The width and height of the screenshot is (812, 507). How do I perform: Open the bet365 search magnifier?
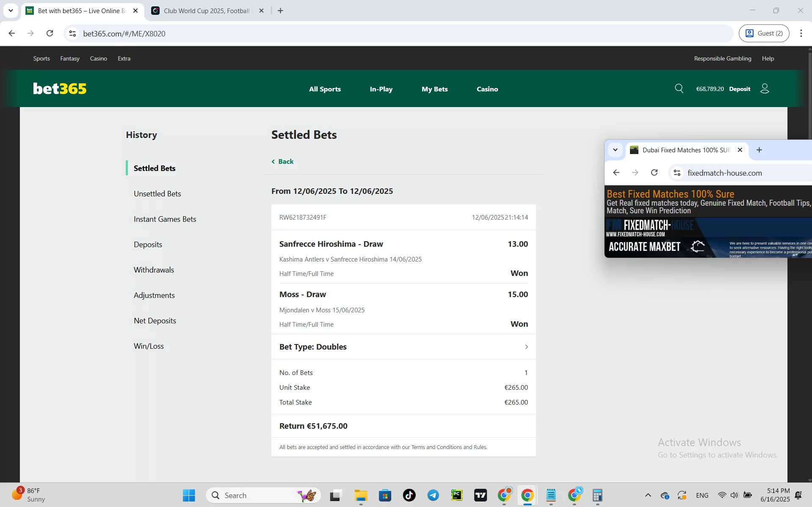(x=679, y=88)
